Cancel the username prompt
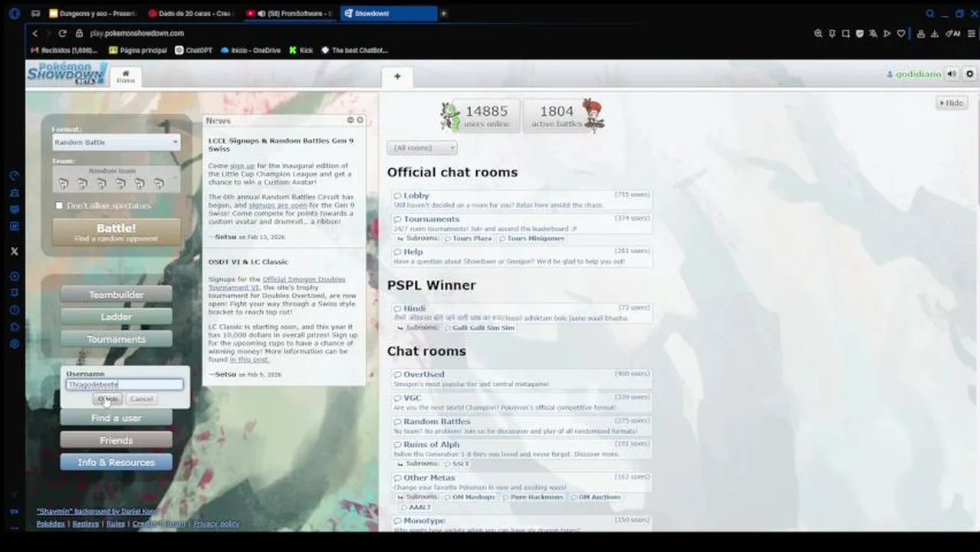This screenshot has width=980, height=552. (141, 399)
